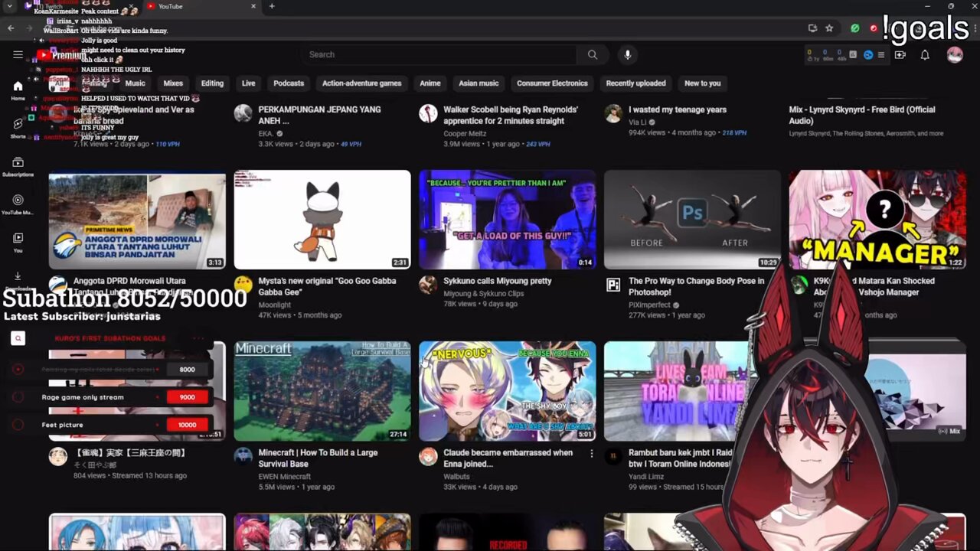The width and height of the screenshot is (980, 551).
Task: Go to Home in YouTube sidebar
Action: pyautogui.click(x=18, y=90)
